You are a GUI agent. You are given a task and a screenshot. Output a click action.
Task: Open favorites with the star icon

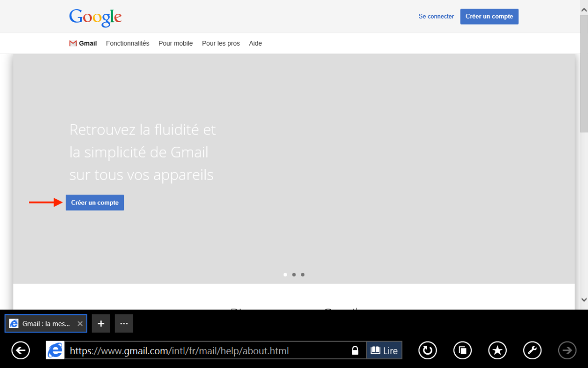tap(497, 350)
